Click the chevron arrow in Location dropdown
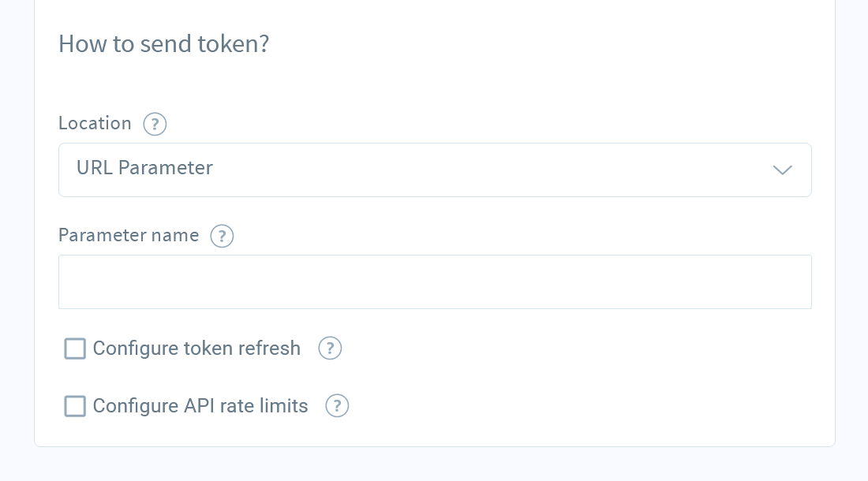868x481 pixels. [x=782, y=170]
